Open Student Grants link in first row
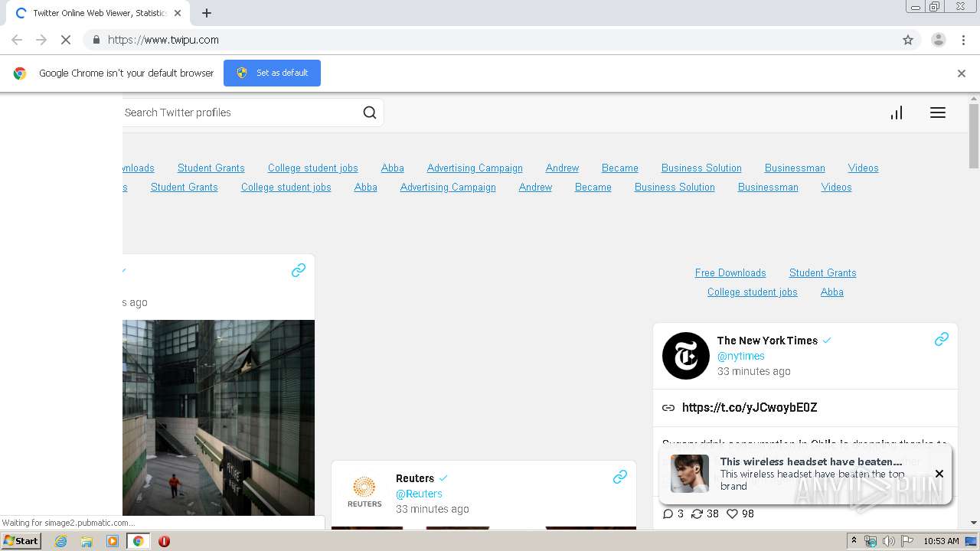This screenshot has width=980, height=551. pos(211,168)
